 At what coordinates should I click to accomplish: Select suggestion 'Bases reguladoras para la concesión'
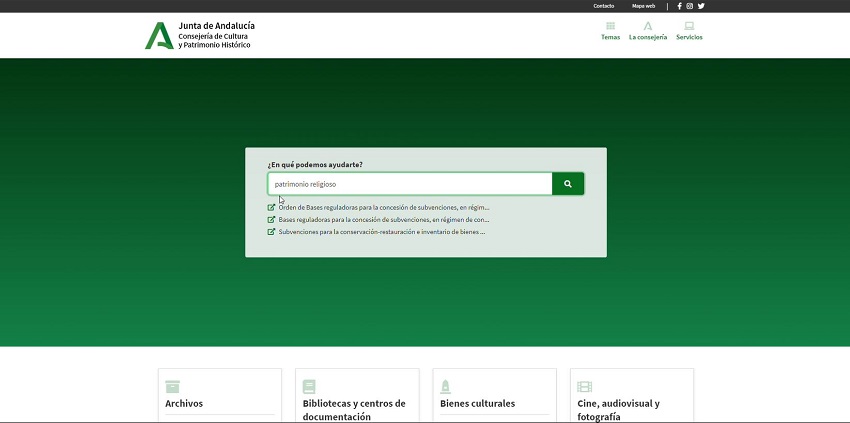[383, 220]
